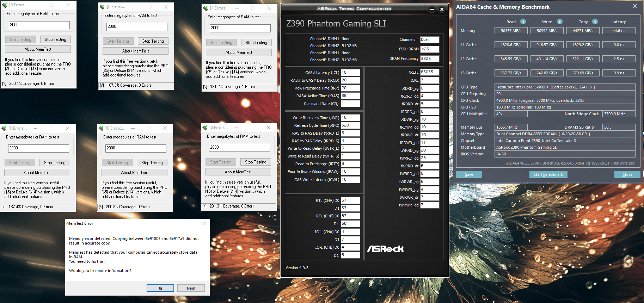Image resolution: width=644 pixels, height=303 pixels.
Task: Choose Nein in the MemTest Error dialog
Action: pyautogui.click(x=191, y=288)
